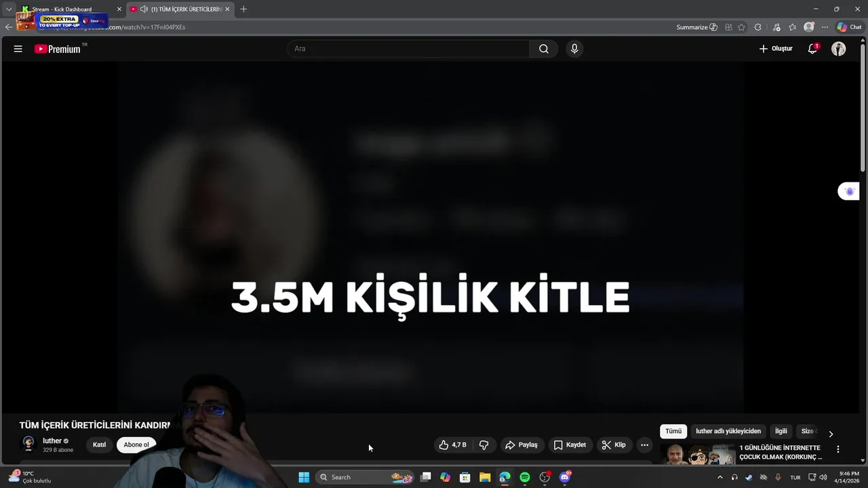Click the floating purple extension widget
The image size is (868, 488).
point(849,192)
